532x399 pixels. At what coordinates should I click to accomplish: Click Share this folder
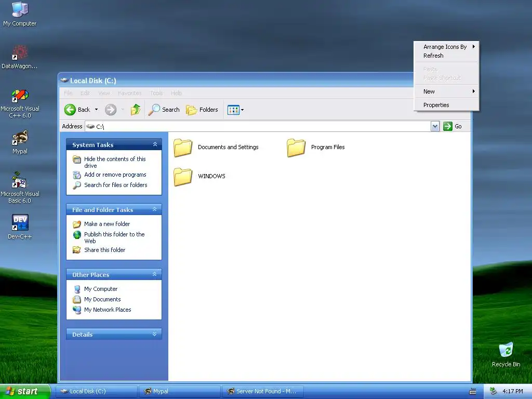click(104, 250)
